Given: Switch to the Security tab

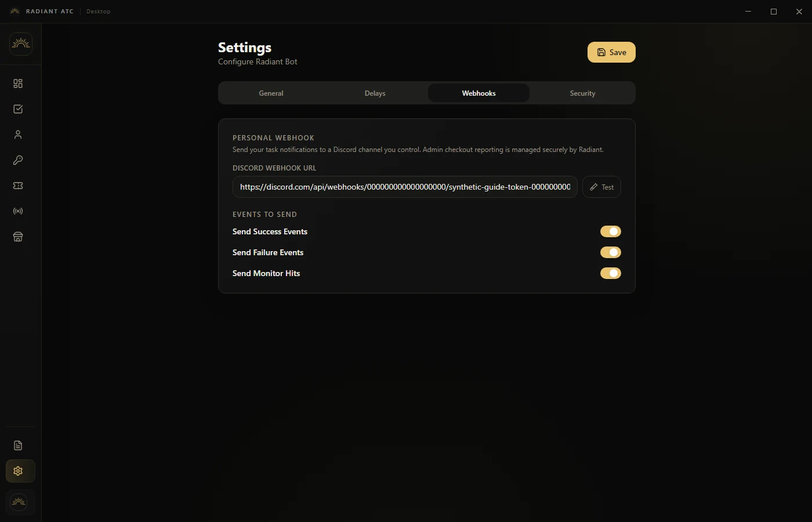Looking at the screenshot, I should 582,93.
